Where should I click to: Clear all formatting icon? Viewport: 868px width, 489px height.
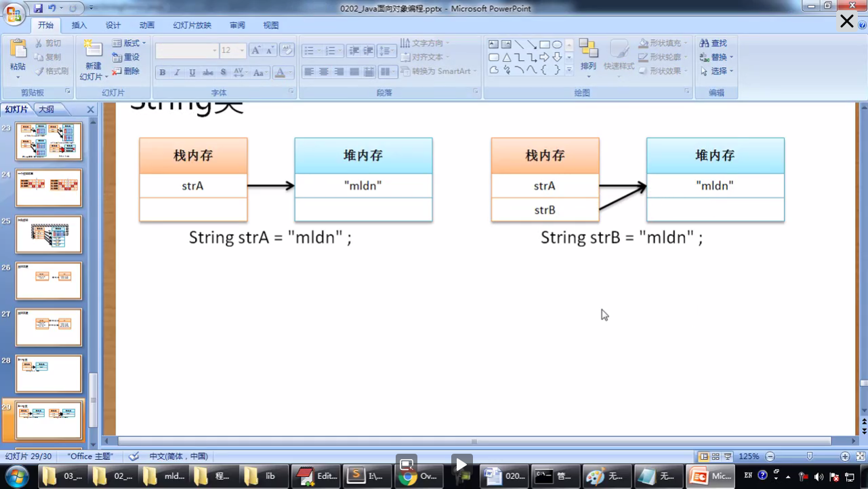287,50
